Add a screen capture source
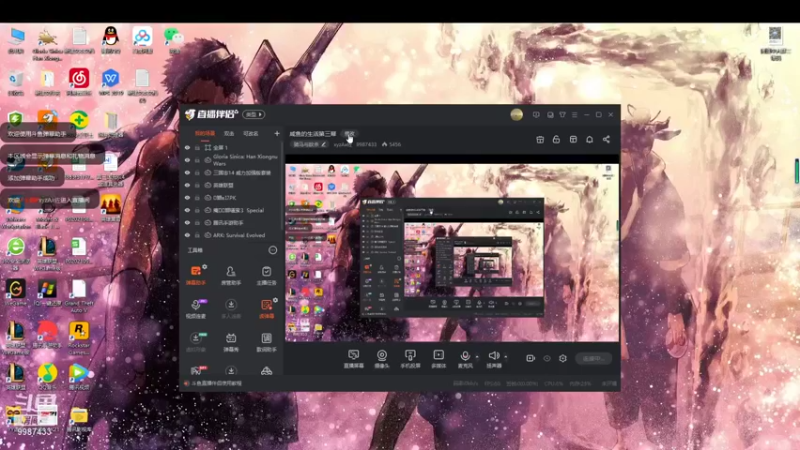 (353, 359)
